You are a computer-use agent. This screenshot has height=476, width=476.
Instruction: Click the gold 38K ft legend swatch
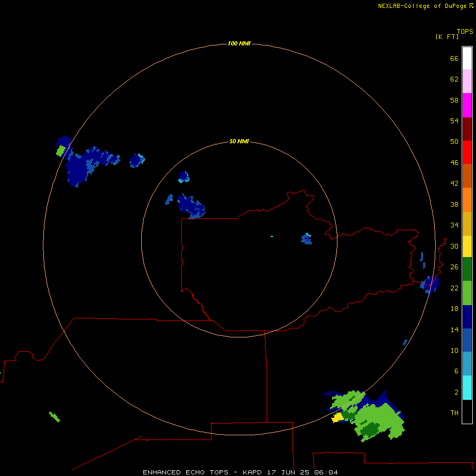coord(467,224)
